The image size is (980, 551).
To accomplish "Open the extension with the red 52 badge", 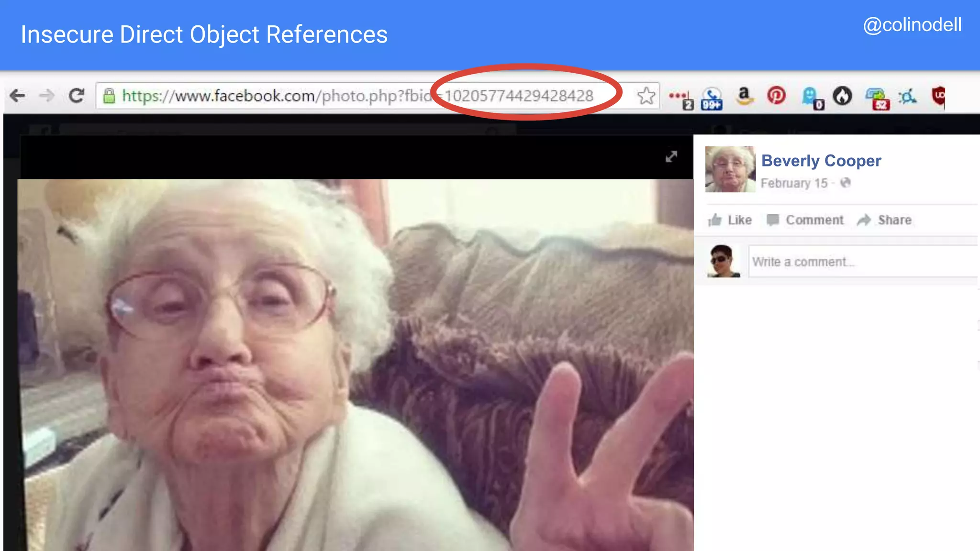I will click(878, 99).
